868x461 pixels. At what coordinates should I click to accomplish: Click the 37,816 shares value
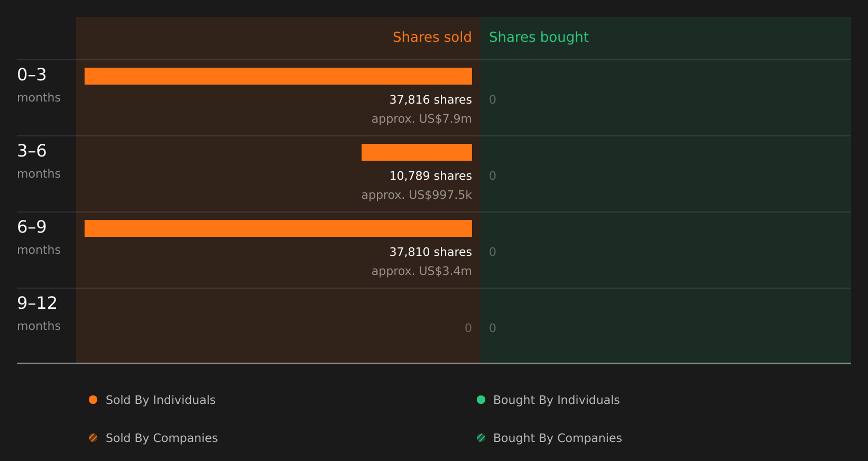click(x=430, y=99)
